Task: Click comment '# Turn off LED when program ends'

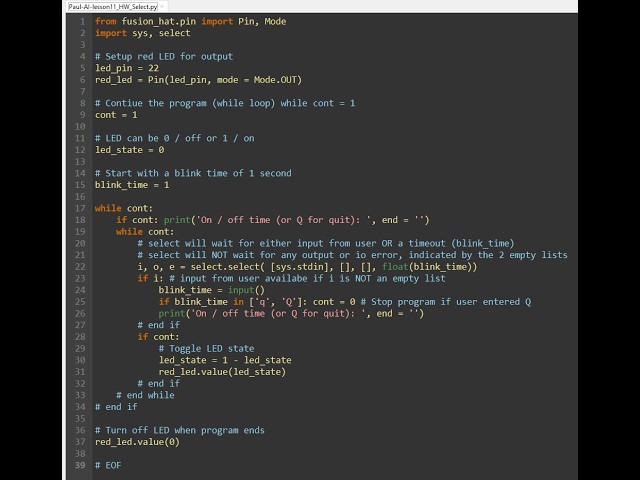Action: click(x=180, y=430)
